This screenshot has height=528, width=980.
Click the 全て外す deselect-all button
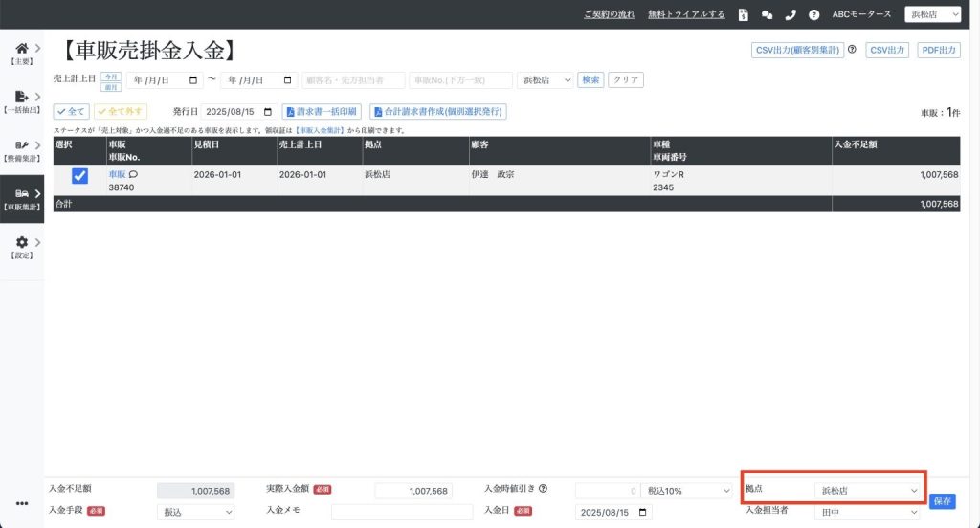point(120,112)
